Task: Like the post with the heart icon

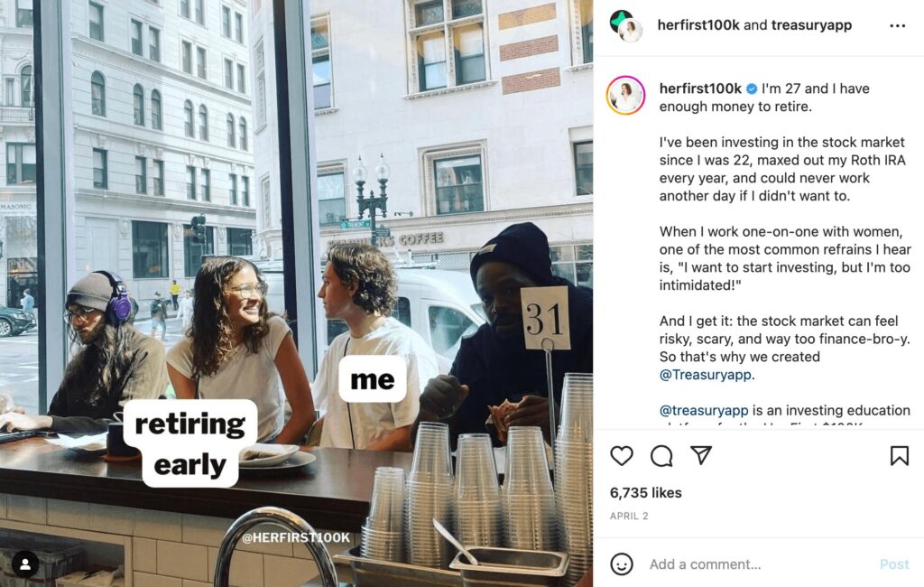Action: 621,455
